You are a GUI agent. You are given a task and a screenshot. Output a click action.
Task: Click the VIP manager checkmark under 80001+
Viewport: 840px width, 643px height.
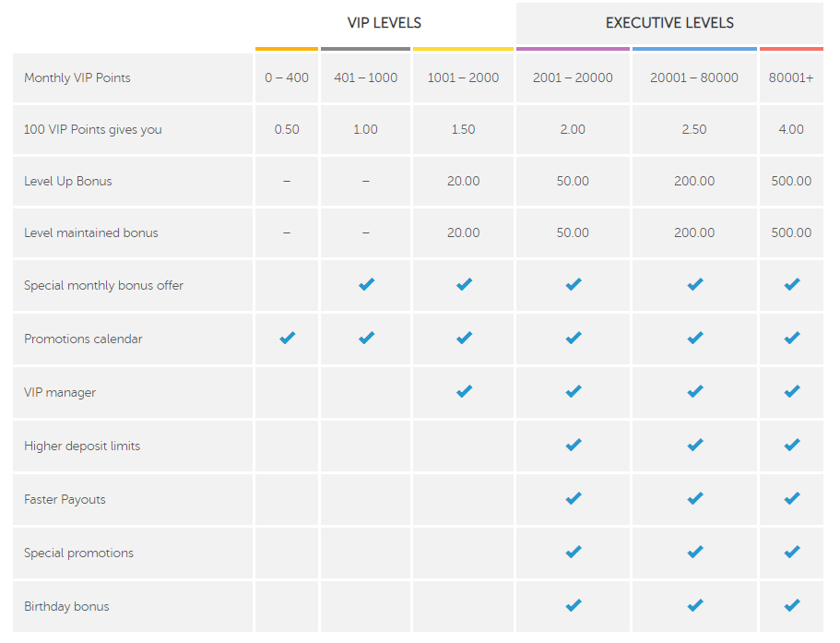792,391
